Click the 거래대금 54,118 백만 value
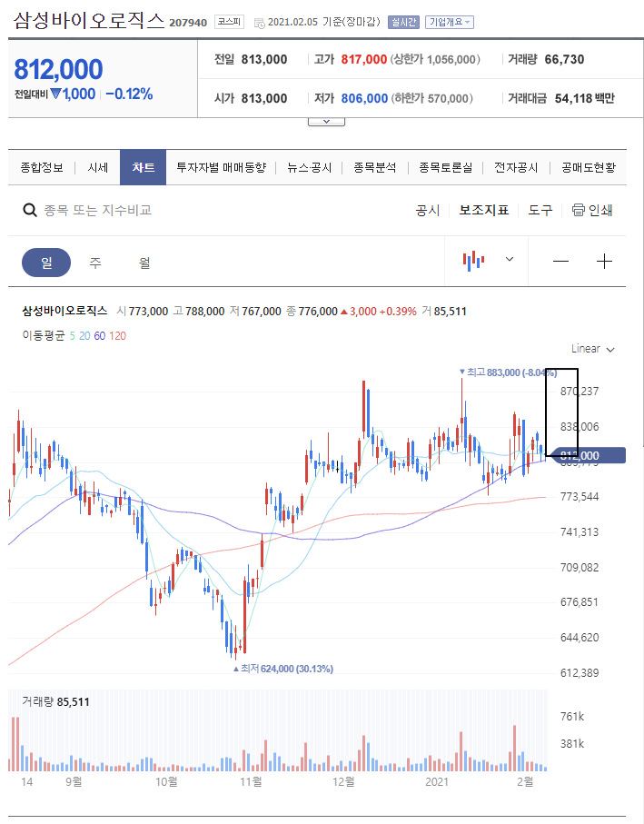Viewport: 644px width, 824px height. pos(585,98)
